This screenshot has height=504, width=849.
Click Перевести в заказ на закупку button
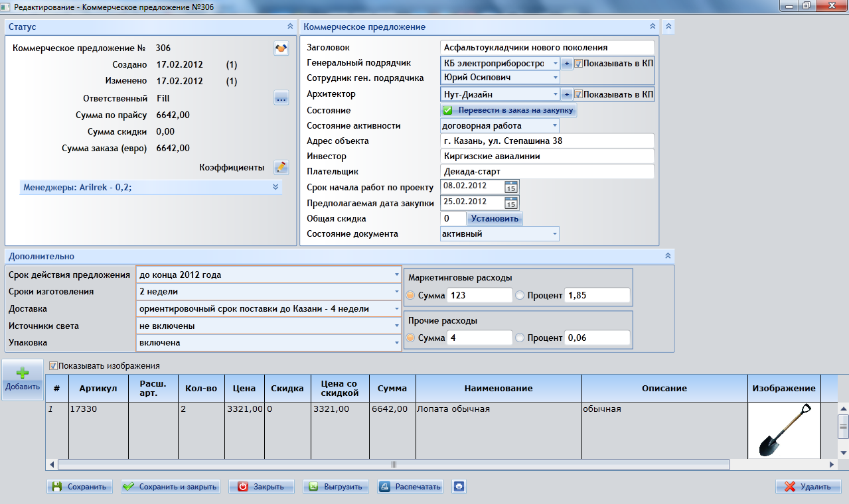pos(508,110)
